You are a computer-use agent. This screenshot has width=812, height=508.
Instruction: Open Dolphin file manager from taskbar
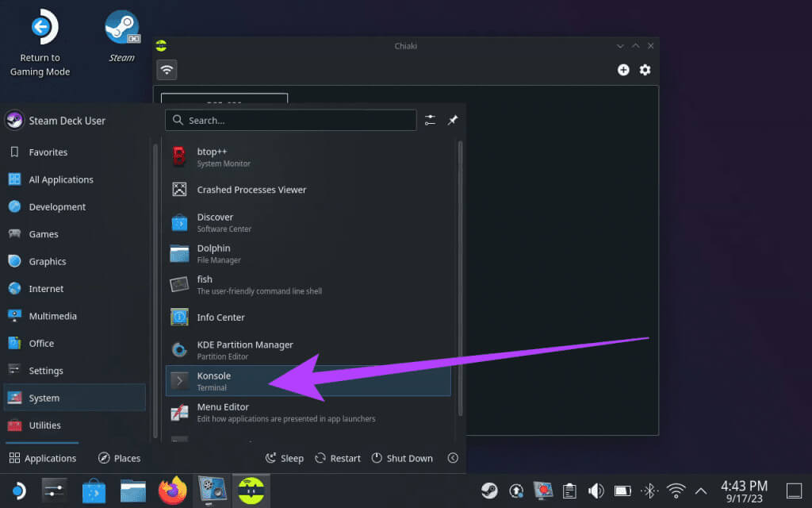(x=133, y=491)
